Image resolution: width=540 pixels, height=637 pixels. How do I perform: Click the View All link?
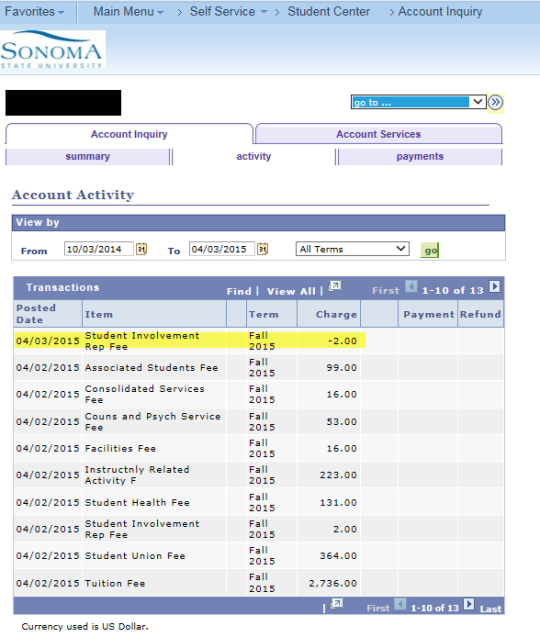click(291, 291)
